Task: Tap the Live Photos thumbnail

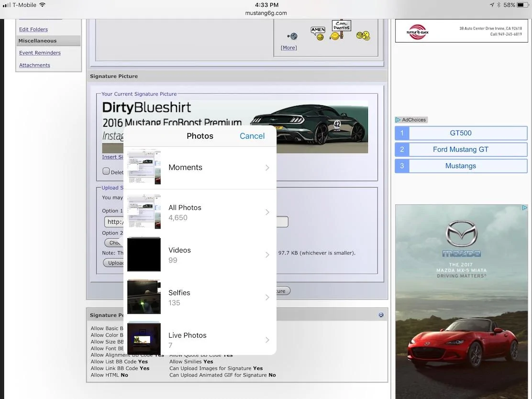Action: tap(144, 339)
